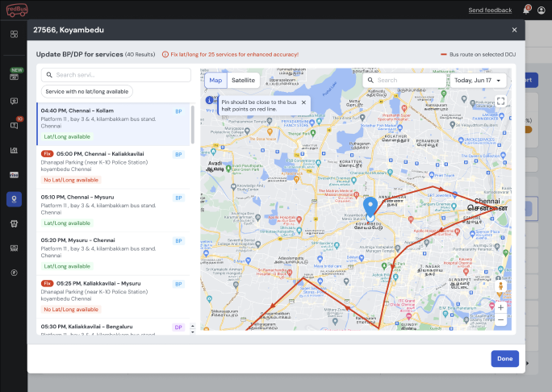
Task: Focus the map location search field
Action: click(x=405, y=80)
